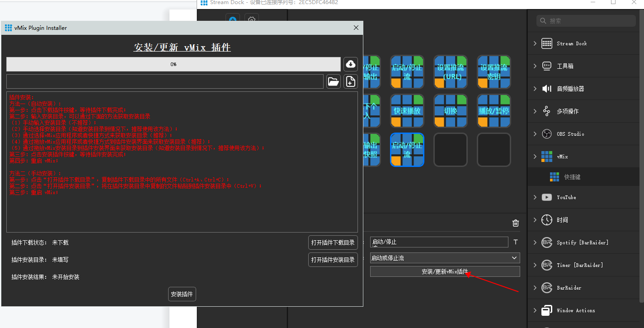
Task: Open Stream Dock settings gear icon
Action: click(252, 20)
